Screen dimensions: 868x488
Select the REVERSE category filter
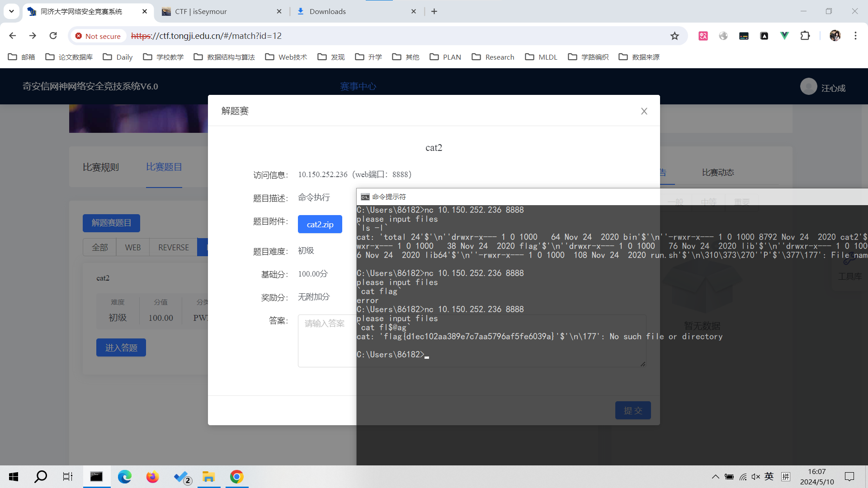(x=174, y=247)
